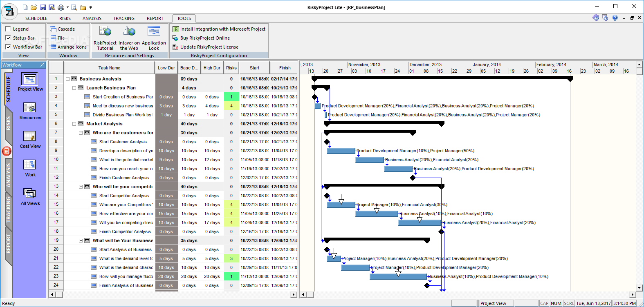
Task: Select the ANALYSIS vertical workflow tab
Action: tap(8, 175)
